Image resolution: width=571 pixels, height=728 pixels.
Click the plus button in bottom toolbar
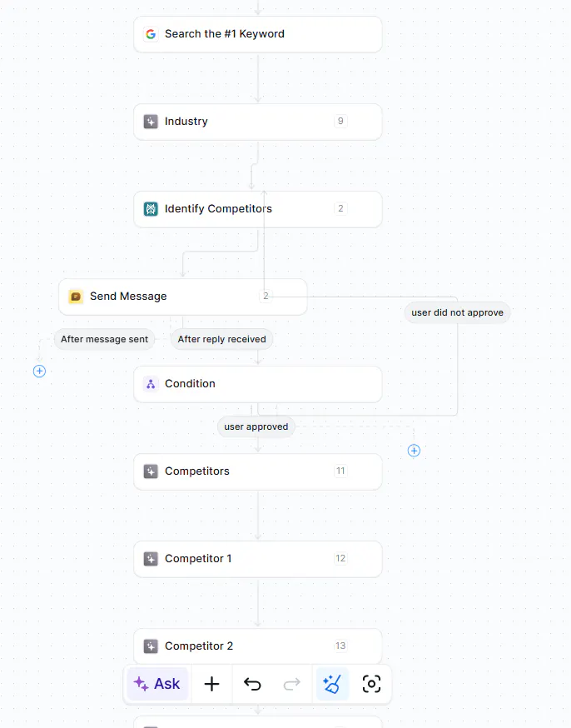click(212, 684)
